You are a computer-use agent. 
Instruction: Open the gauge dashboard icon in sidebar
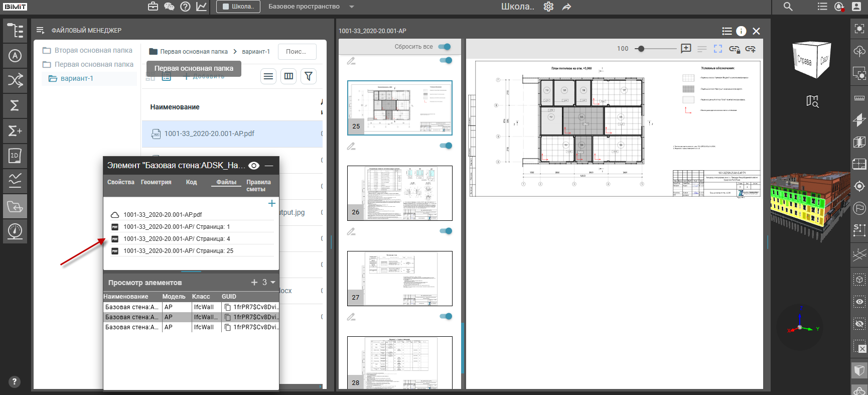(x=15, y=231)
